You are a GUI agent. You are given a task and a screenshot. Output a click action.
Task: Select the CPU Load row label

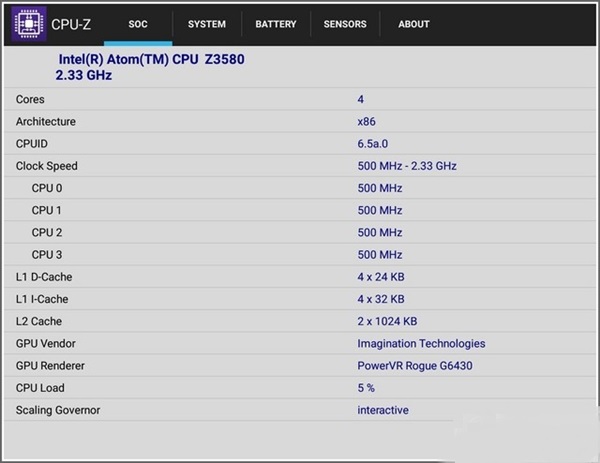pos(40,388)
